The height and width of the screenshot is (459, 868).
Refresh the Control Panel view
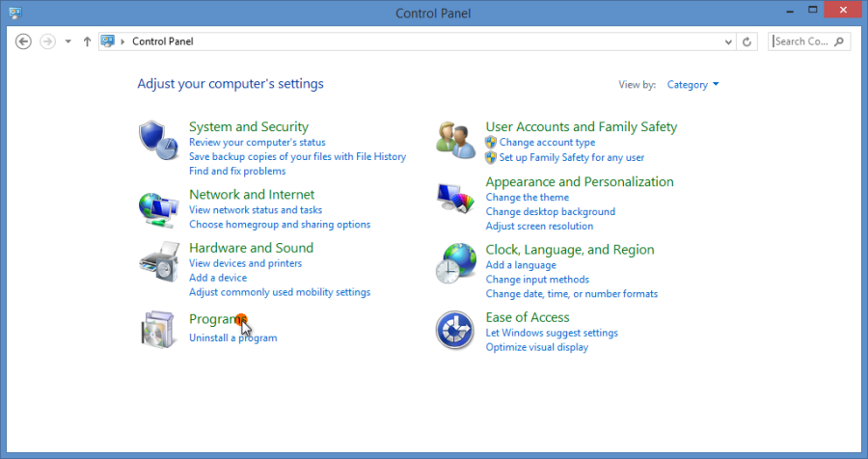pos(747,41)
